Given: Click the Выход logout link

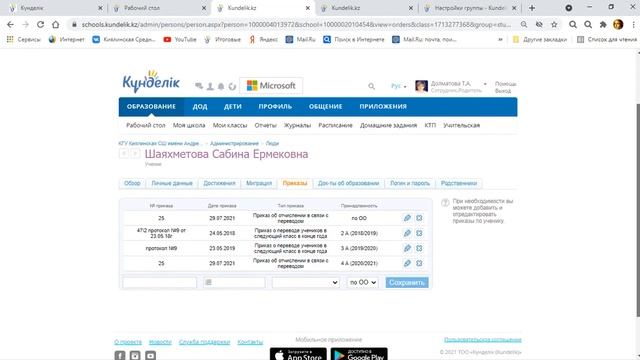Looking at the screenshot, I should click(503, 91).
